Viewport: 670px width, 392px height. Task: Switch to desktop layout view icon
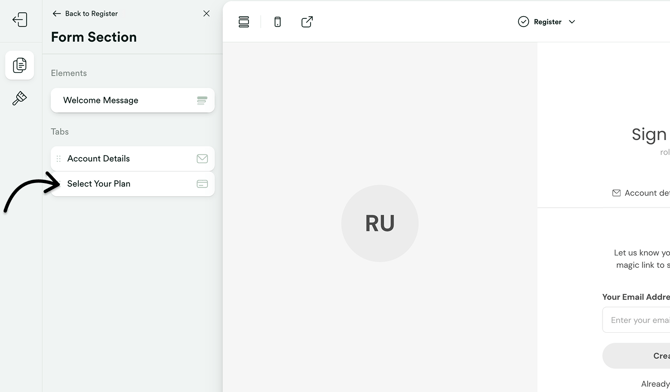pos(244,22)
